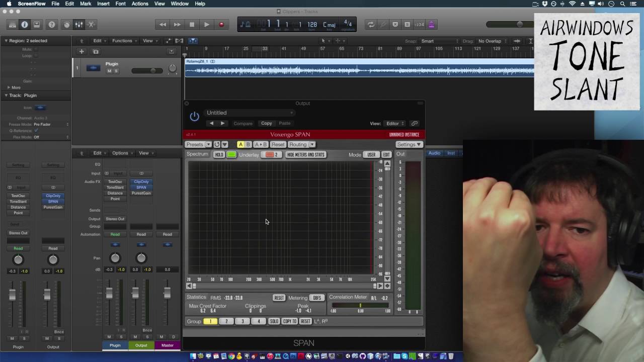The image size is (644, 362).
Task: Click the group COPY TO button
Action: click(290, 321)
